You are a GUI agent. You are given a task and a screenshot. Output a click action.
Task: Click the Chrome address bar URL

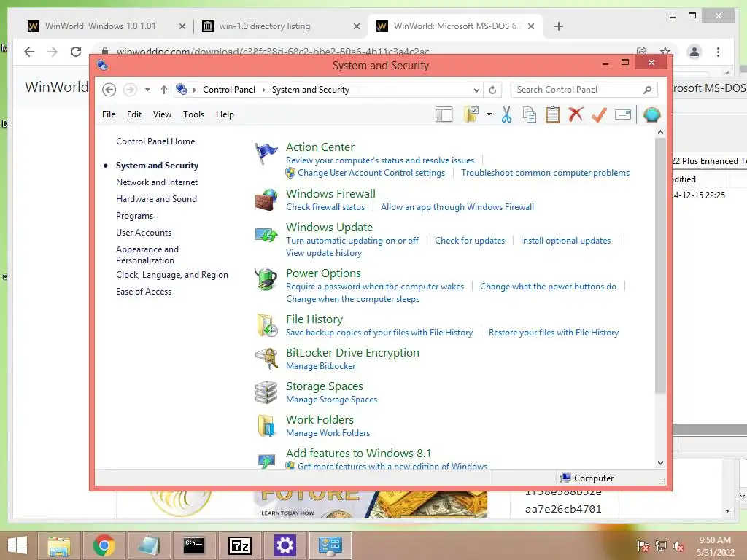273,52
